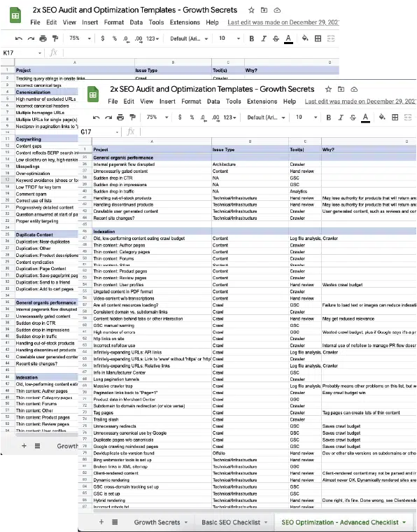This screenshot has width=417, height=532.
Task: Open the Extensions menu in the front window
Action: (x=262, y=101)
